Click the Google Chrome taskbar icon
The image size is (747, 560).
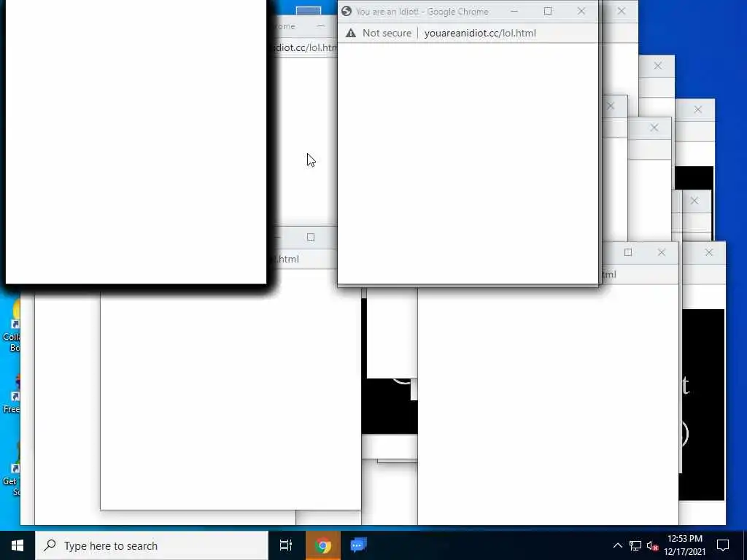[322, 545]
